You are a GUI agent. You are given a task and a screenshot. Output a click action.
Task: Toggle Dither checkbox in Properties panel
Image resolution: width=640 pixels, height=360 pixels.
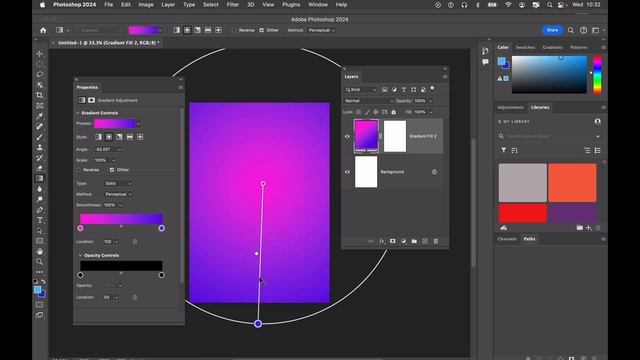[x=112, y=170]
